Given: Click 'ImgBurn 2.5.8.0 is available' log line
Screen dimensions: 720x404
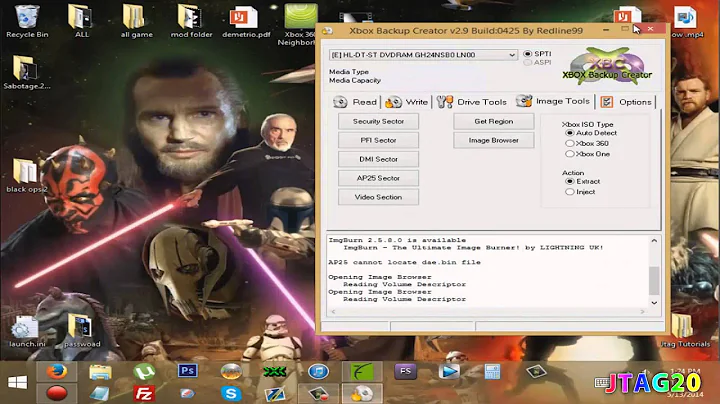Looking at the screenshot, I should pos(397,240).
